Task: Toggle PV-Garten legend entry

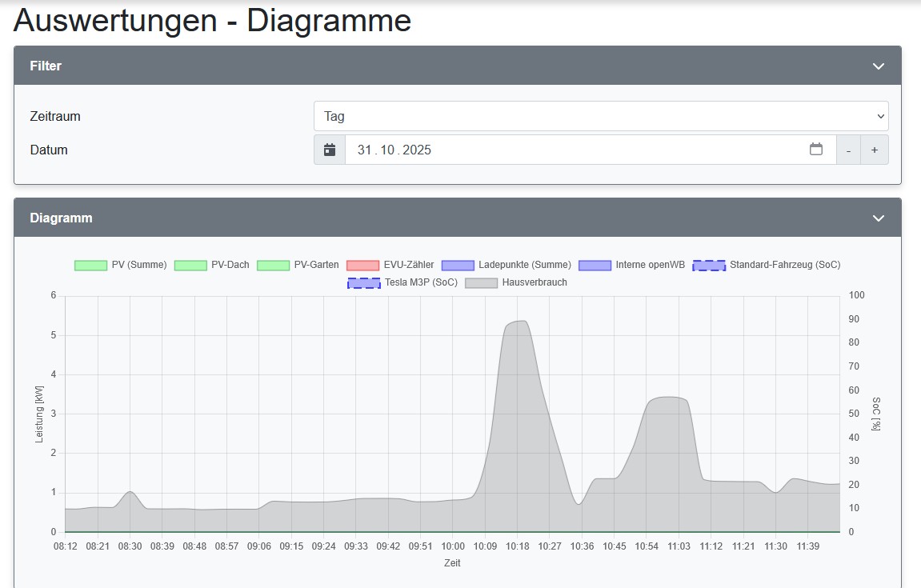Action: pyautogui.click(x=273, y=265)
